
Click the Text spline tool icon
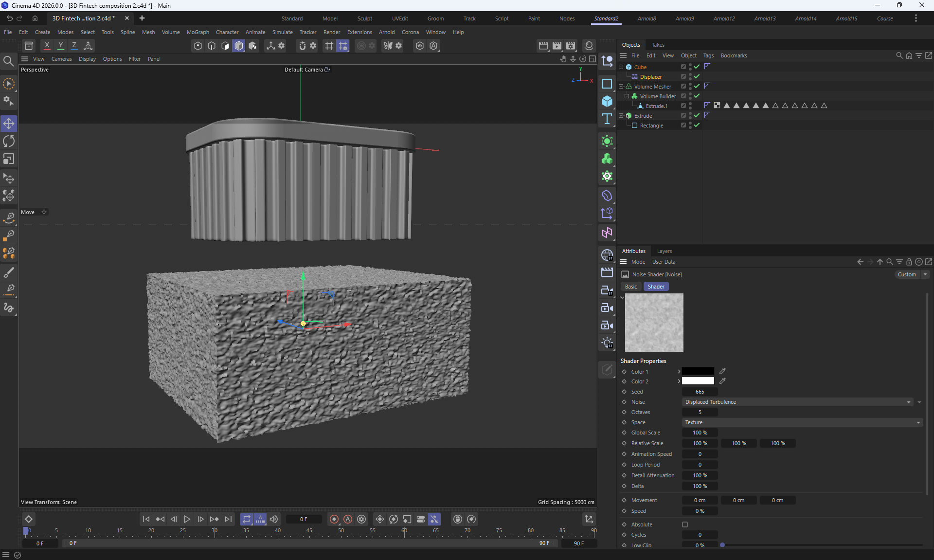pyautogui.click(x=607, y=119)
